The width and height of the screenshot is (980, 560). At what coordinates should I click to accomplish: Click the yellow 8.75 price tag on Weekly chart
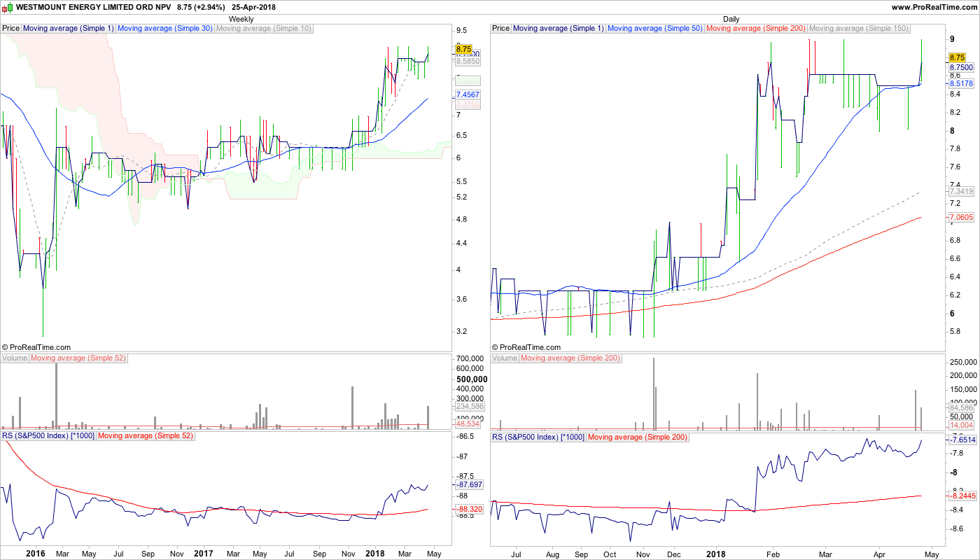click(463, 49)
